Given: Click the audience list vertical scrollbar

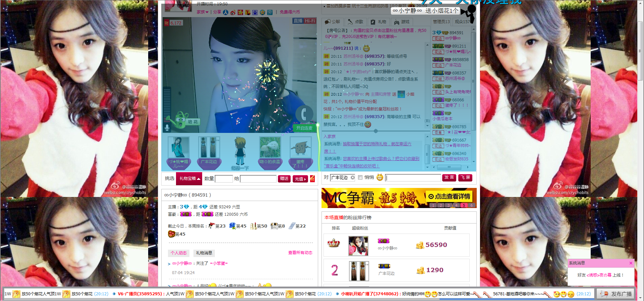Looking at the screenshot, I should 474,81.
